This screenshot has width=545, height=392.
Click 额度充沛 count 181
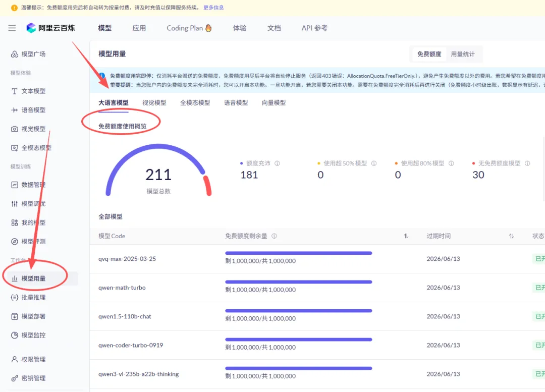pyautogui.click(x=249, y=175)
